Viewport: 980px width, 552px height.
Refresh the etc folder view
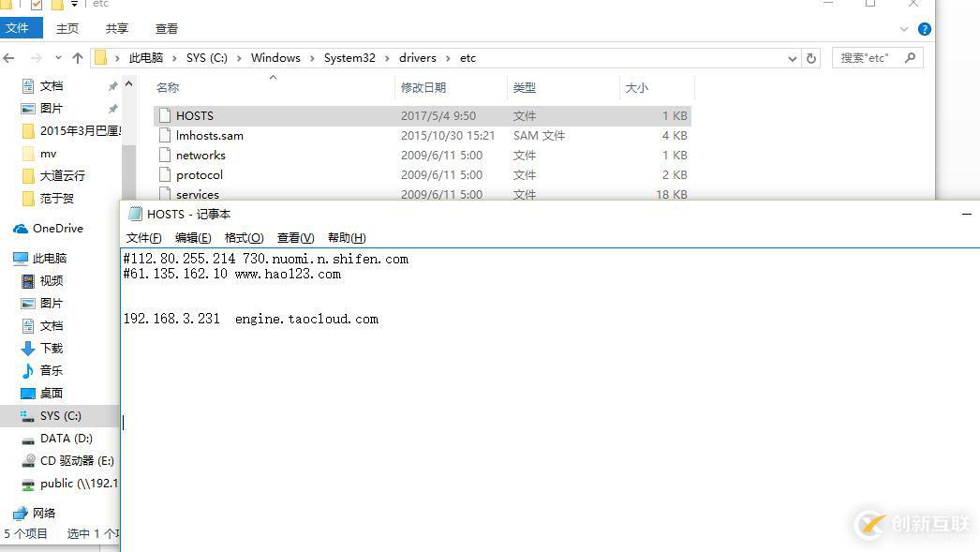click(x=811, y=58)
